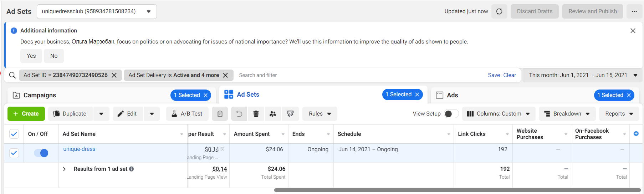The image size is (644, 194).
Task: Click the green Create button
Action: [x=26, y=114]
